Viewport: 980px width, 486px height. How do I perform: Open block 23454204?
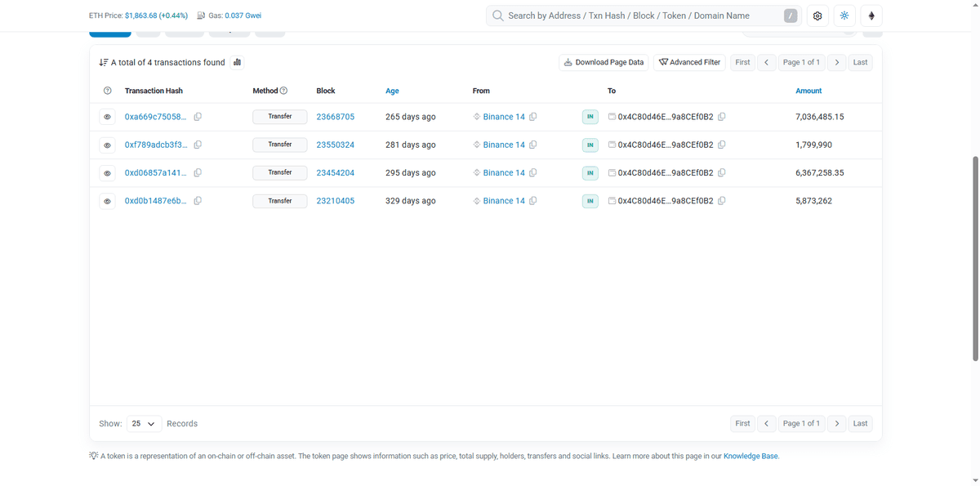[335, 172]
